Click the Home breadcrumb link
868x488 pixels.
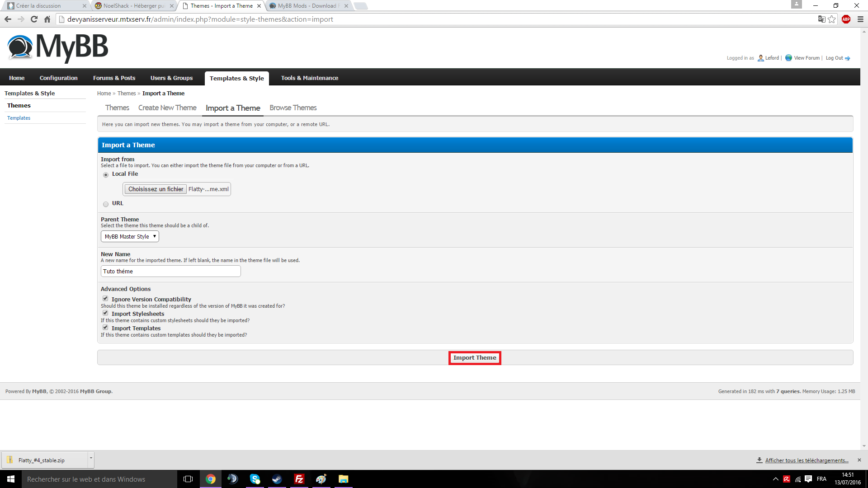[x=104, y=94]
